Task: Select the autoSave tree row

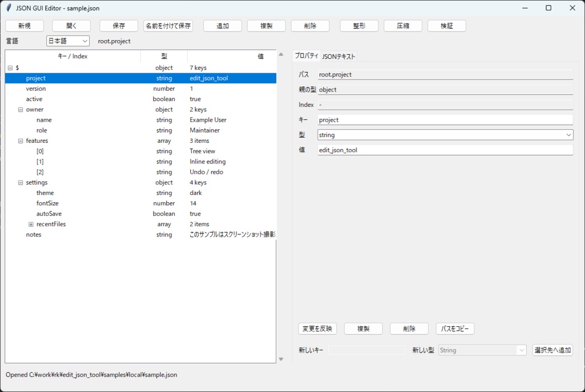Action: pos(141,214)
